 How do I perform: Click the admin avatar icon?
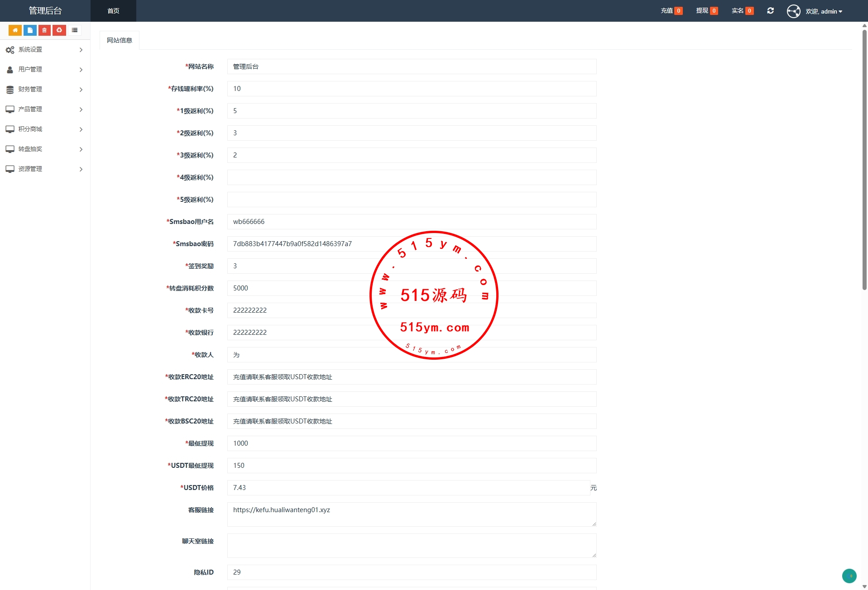(793, 11)
